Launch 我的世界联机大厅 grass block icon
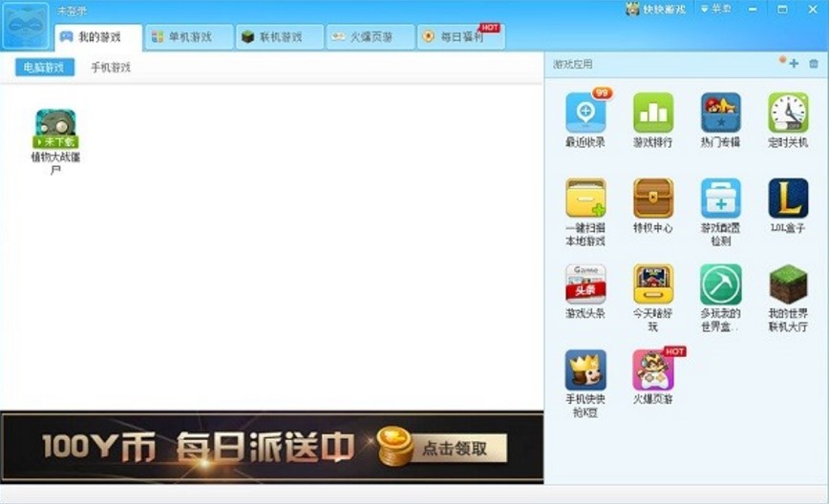This screenshot has height=504, width=829. click(x=788, y=283)
